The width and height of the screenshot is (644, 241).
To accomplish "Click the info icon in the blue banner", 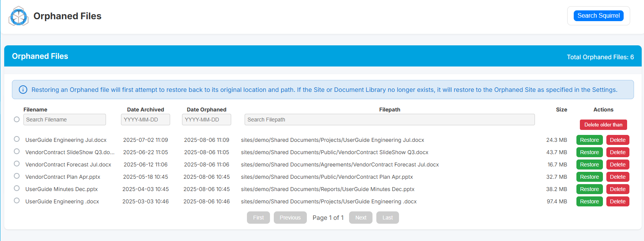I will [23, 90].
